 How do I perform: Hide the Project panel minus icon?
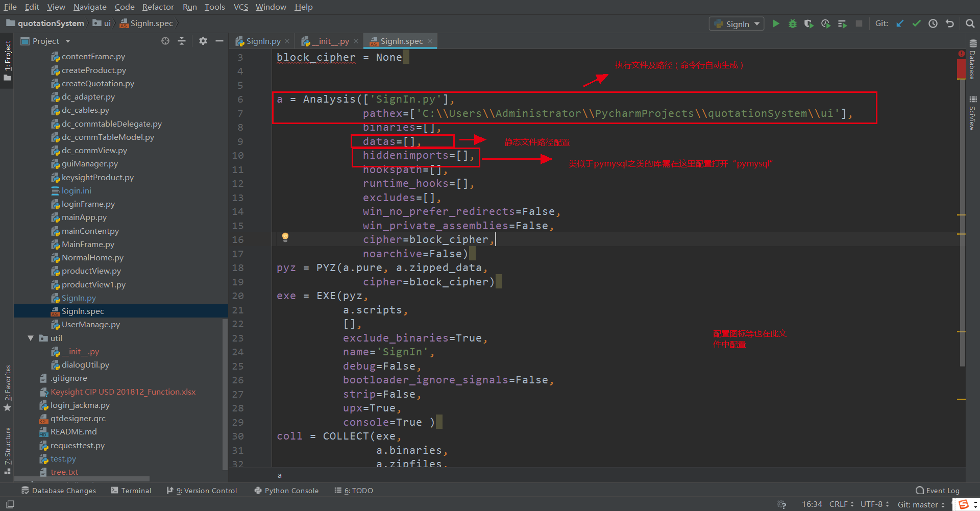coord(219,41)
